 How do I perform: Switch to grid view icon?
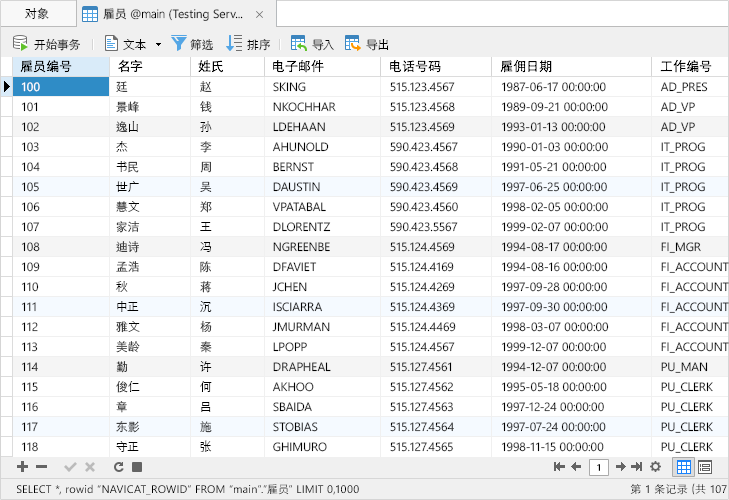683,467
